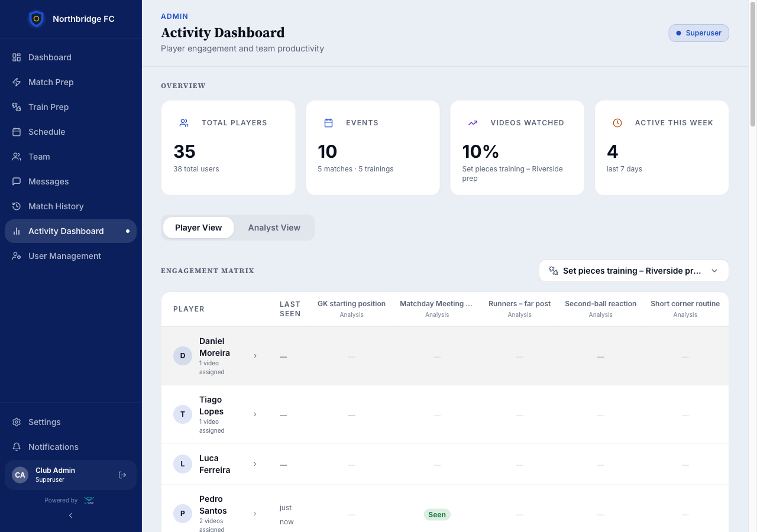Click the page vertical scrollbar
Viewport: 757px width, 532px height.
[x=753, y=65]
